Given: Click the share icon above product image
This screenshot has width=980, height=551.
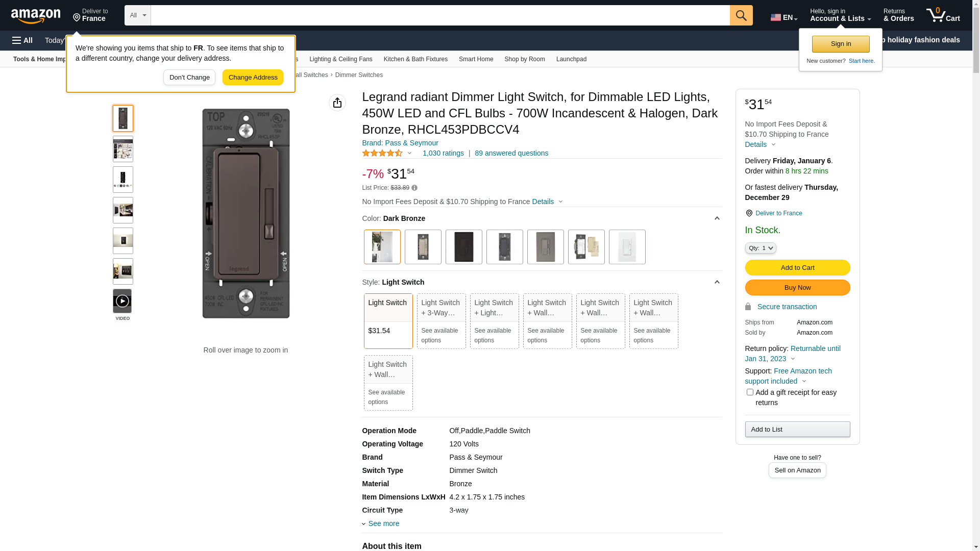Looking at the screenshot, I should point(337,103).
